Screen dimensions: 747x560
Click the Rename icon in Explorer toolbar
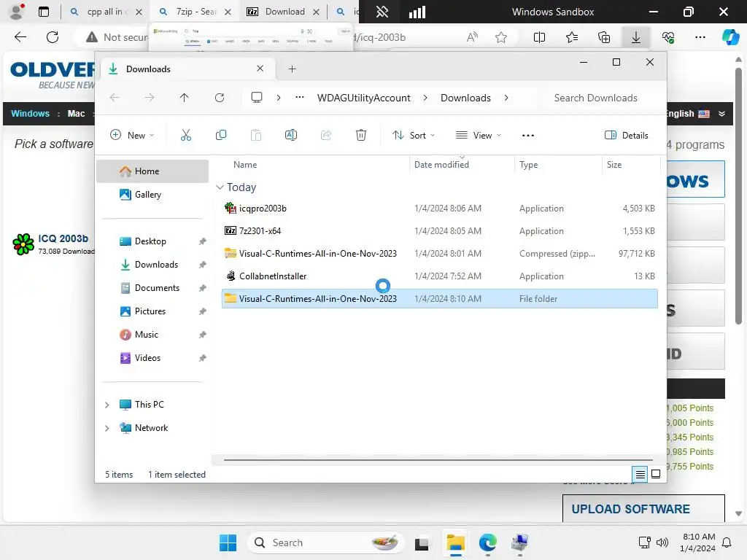coord(290,135)
